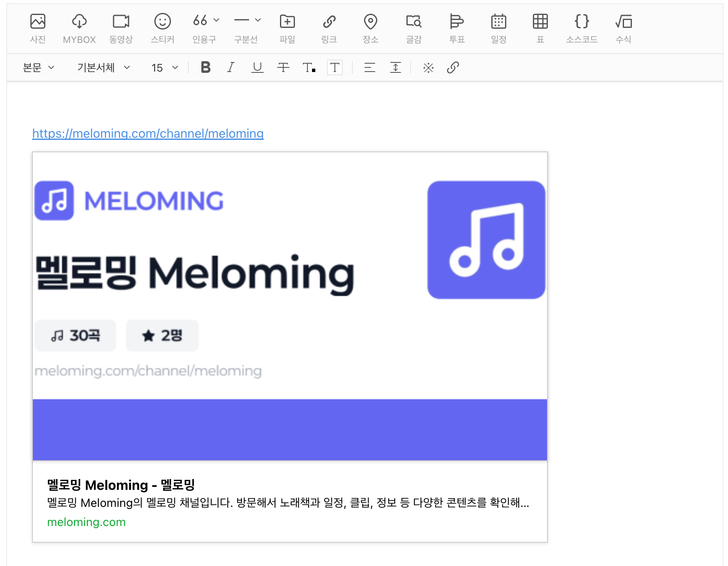Image resolution: width=728 pixels, height=566 pixels.
Task: Open the 구분선 style dropdown arrow
Action: (x=258, y=20)
